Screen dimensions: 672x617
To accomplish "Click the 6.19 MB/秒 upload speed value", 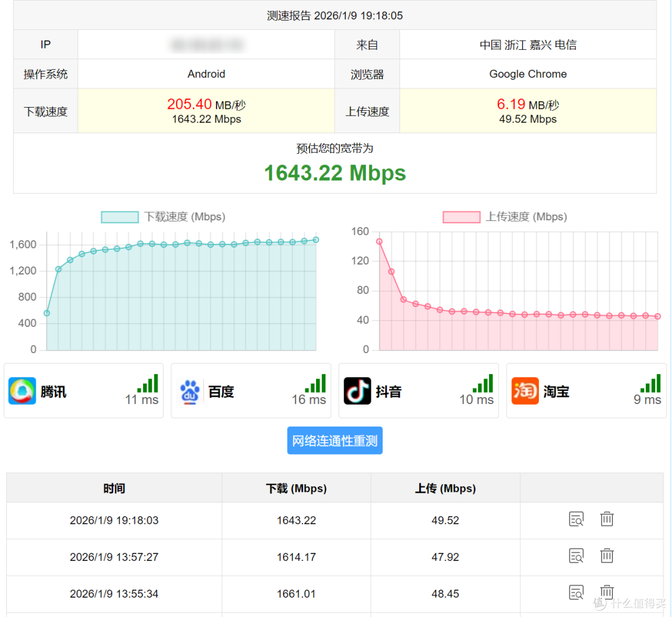I will click(x=528, y=104).
